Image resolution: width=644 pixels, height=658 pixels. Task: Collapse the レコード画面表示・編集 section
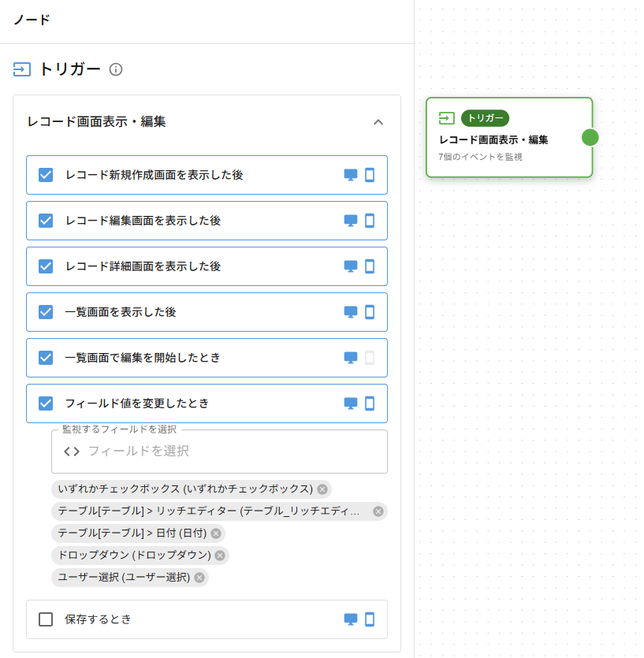coord(378,122)
